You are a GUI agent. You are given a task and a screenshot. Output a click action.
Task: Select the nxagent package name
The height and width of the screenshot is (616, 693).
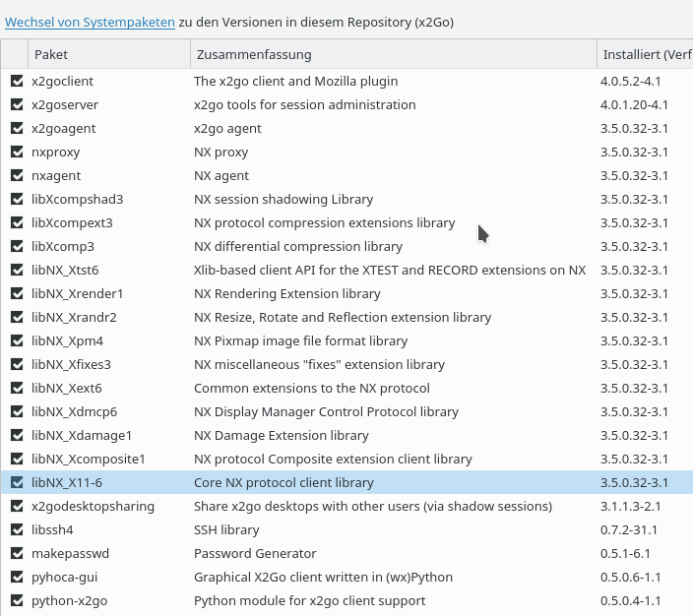pos(56,176)
